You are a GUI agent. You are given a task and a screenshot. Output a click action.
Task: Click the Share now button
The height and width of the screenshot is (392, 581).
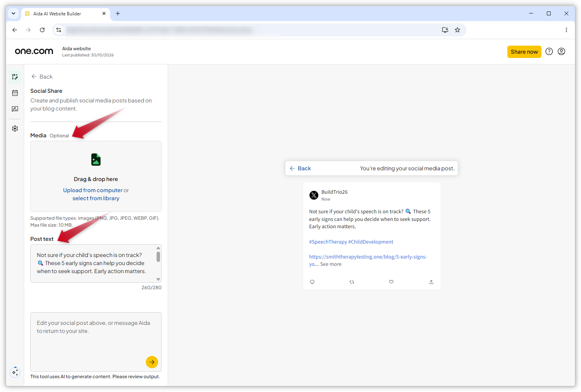524,52
